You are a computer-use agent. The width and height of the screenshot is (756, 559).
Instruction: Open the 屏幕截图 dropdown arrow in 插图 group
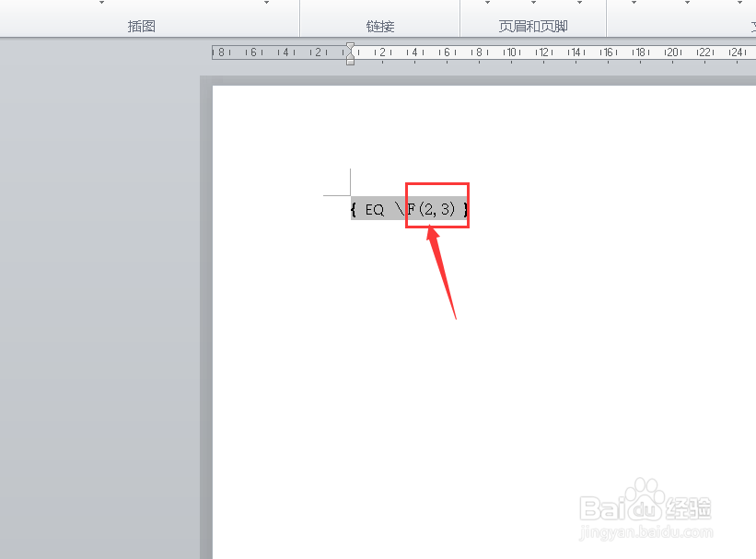point(267,3)
